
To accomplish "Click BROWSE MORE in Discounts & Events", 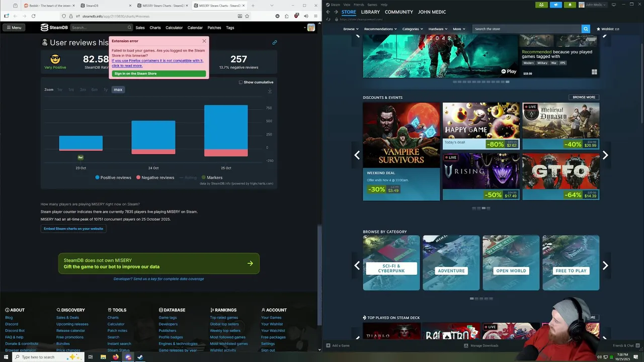I will point(584,97).
